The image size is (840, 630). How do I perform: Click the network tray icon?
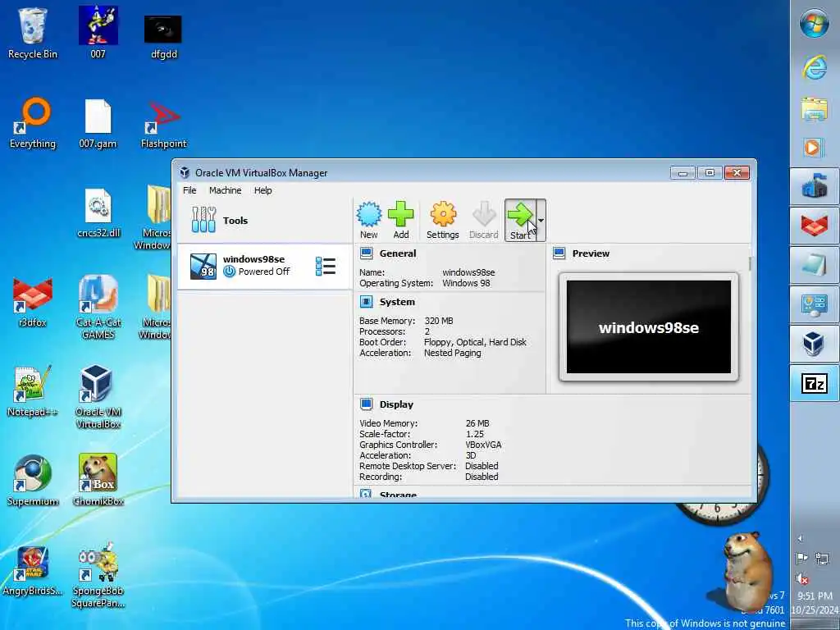(822, 559)
